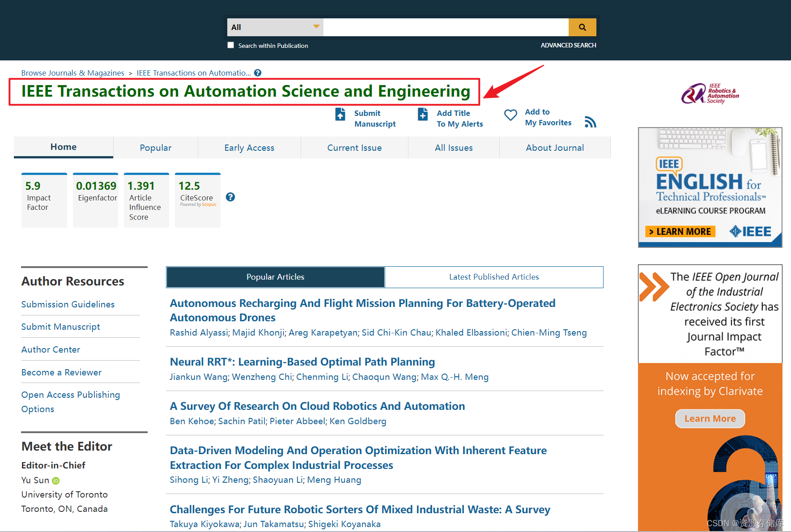Open Data-Driven Modeling And Operation Optimization article
The height and width of the screenshot is (532, 791).
[358, 457]
